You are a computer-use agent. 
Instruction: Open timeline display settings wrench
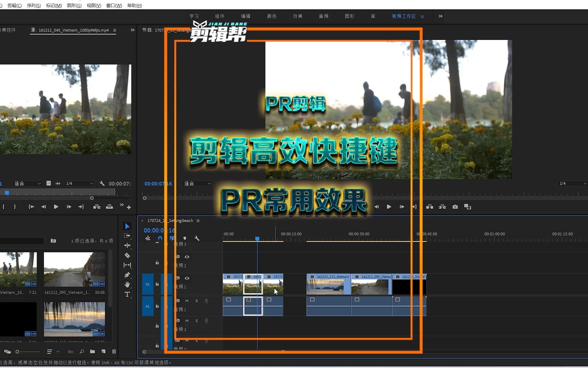point(197,238)
